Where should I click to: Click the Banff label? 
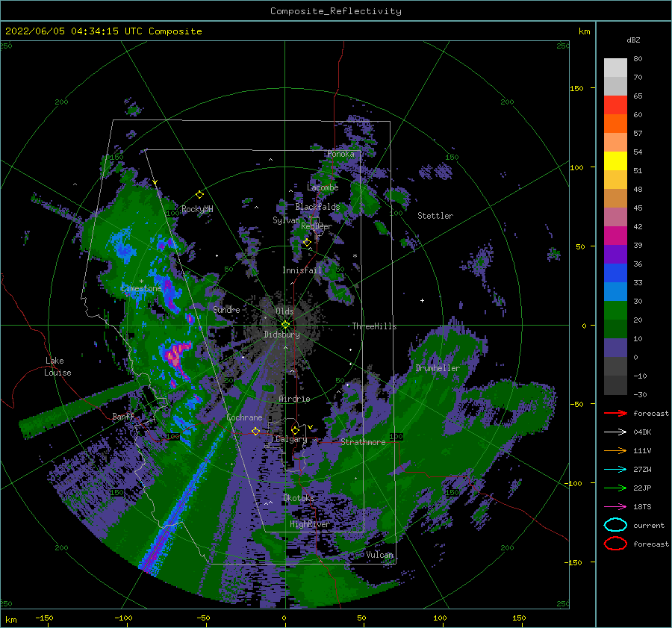click(123, 416)
